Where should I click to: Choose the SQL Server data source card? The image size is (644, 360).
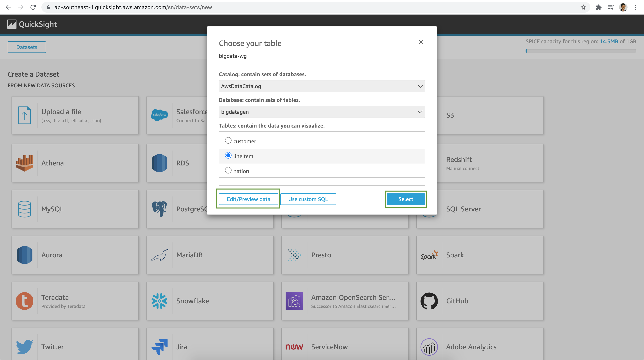(490, 209)
